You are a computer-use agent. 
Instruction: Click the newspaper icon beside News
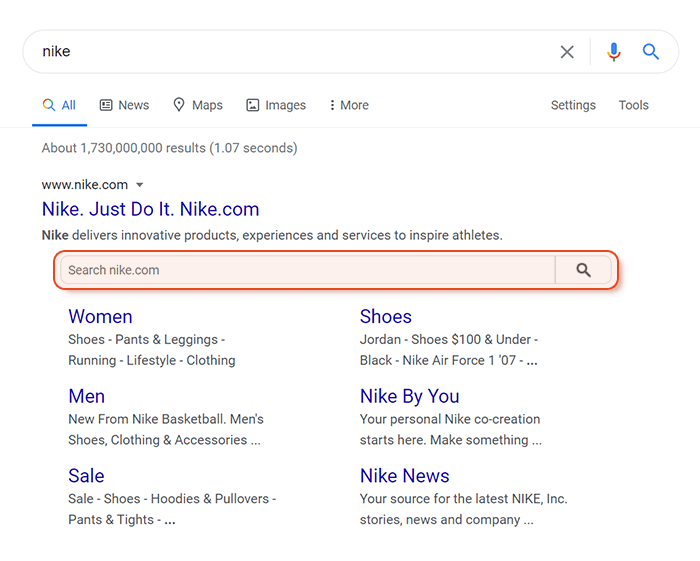pyautogui.click(x=106, y=105)
